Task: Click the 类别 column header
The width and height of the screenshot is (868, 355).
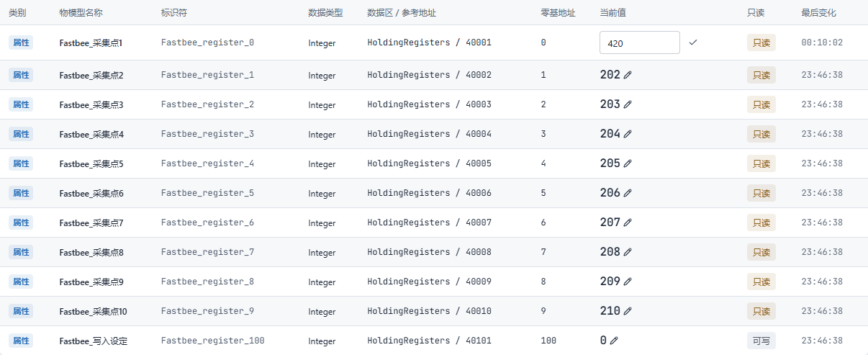Action: coord(17,13)
